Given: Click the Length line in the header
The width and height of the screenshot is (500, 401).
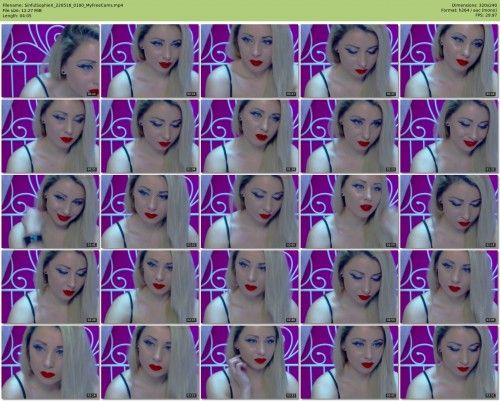Looking at the screenshot, I should (17, 15).
